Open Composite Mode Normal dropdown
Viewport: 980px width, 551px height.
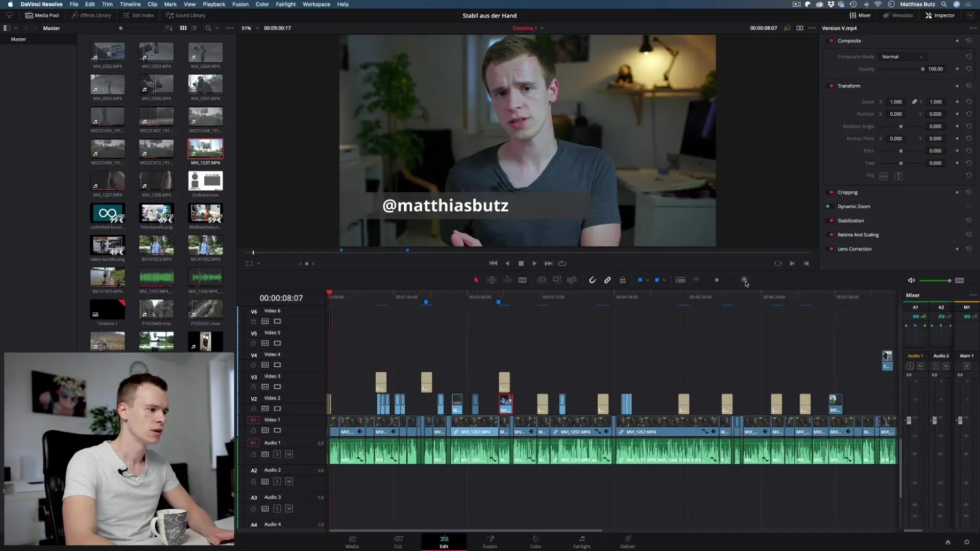[x=902, y=57]
